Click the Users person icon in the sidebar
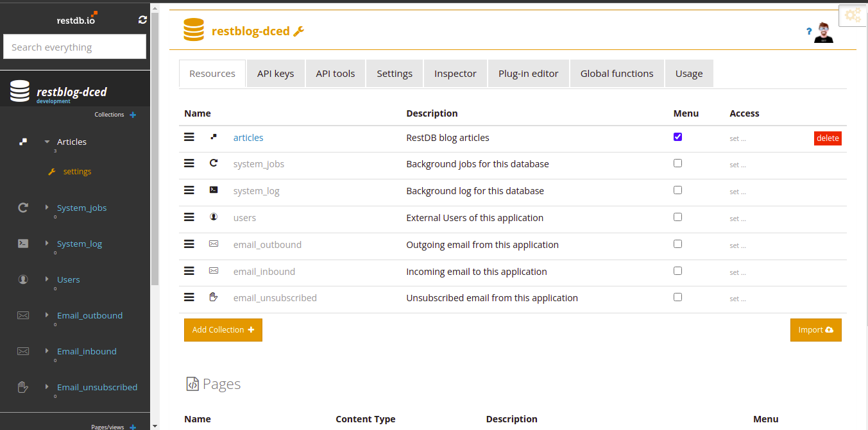This screenshot has height=430, width=868. tap(23, 279)
